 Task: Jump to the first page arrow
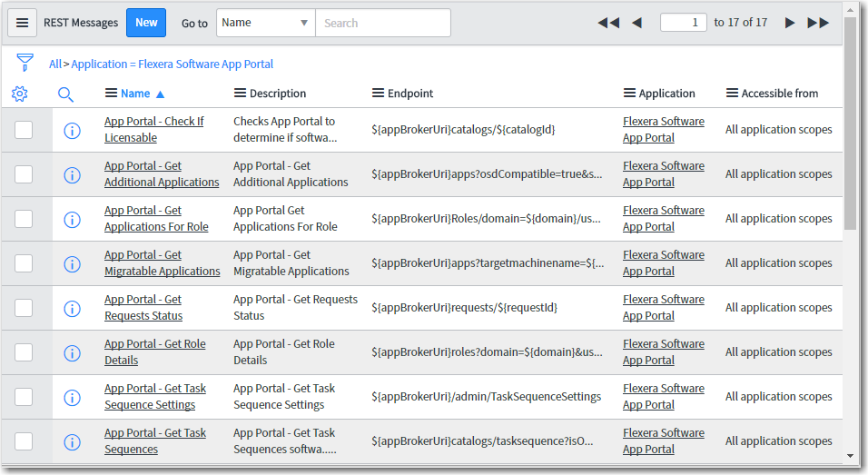[x=607, y=23]
